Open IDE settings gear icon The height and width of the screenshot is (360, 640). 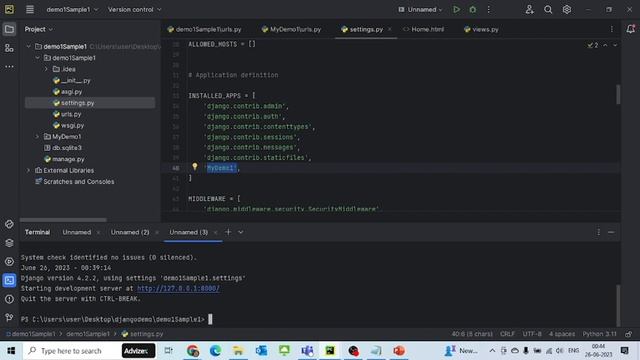(567, 9)
